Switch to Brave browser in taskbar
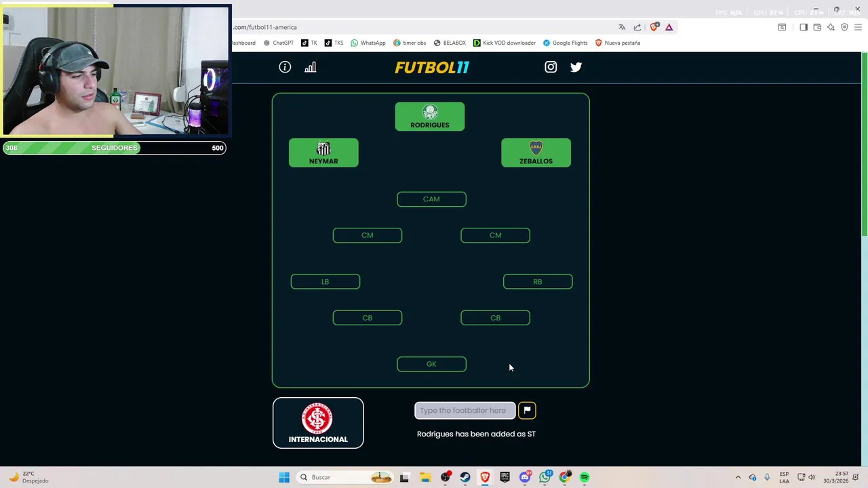 click(x=485, y=477)
